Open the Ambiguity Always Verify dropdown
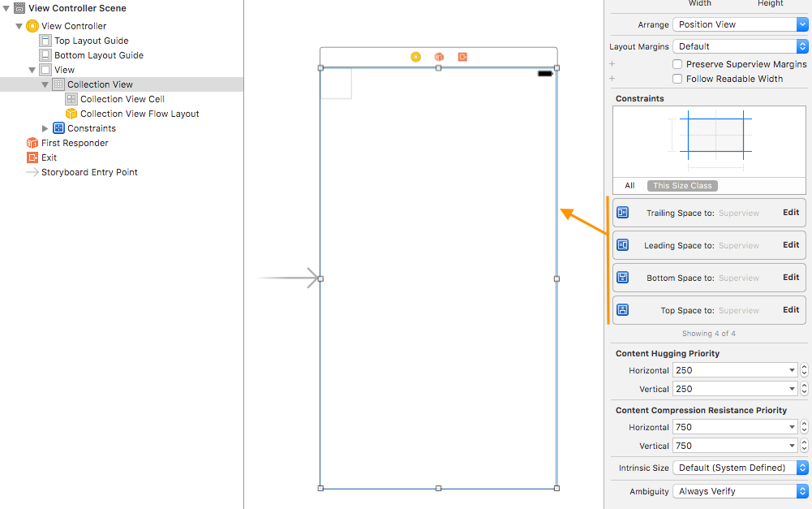The width and height of the screenshot is (812, 509). (x=740, y=491)
